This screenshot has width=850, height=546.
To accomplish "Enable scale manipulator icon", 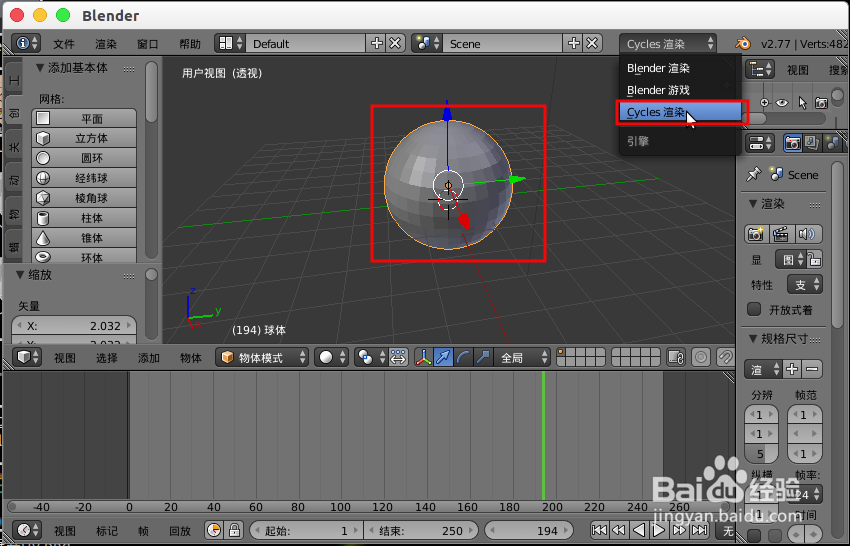I will pyautogui.click(x=484, y=357).
